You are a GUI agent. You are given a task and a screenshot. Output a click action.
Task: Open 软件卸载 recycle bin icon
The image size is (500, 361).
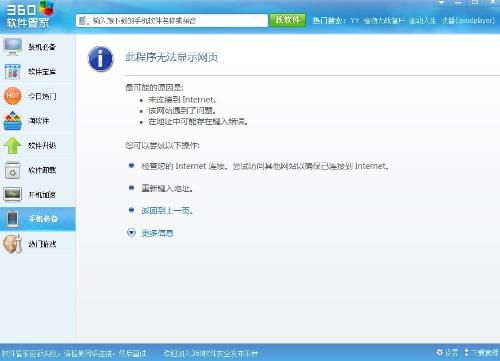click(x=13, y=170)
